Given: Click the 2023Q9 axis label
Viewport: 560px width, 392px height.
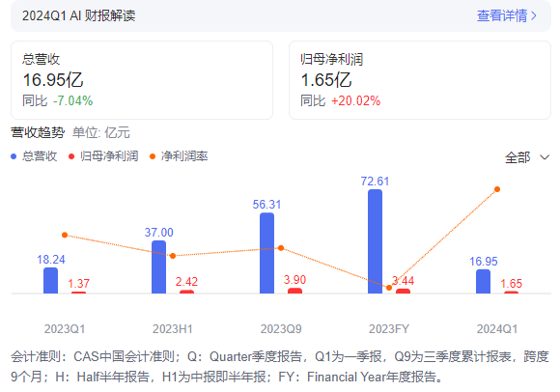Looking at the screenshot, I should tap(281, 329).
